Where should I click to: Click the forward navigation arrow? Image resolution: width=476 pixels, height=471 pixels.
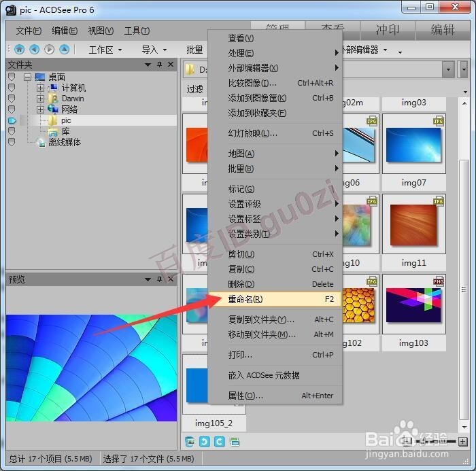[x=49, y=49]
